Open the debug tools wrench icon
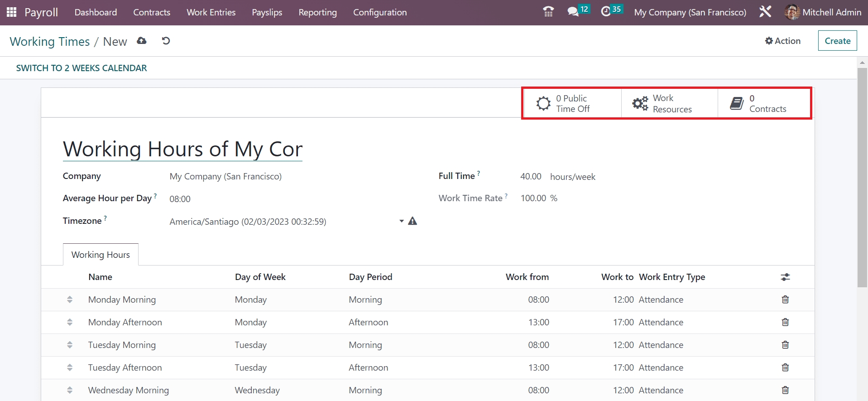Screen dimensions: 868x401 click(x=765, y=12)
